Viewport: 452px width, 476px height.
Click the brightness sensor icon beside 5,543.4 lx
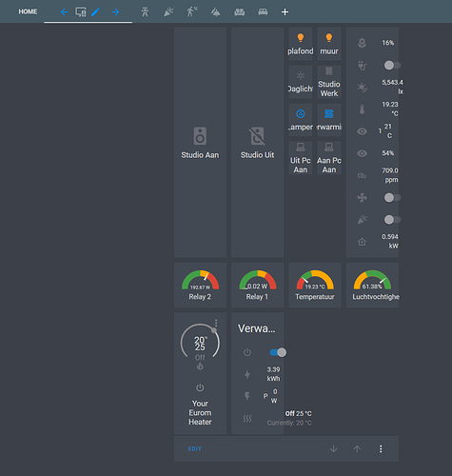pos(362,87)
